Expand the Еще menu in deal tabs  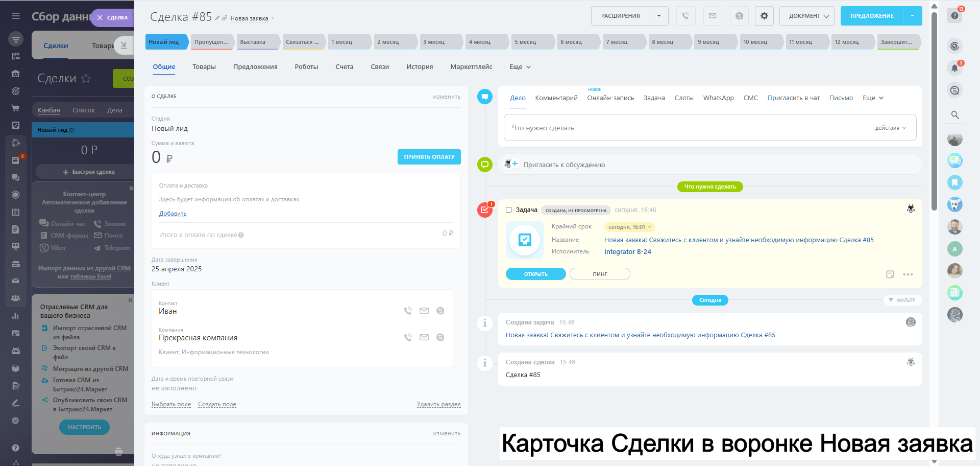tap(520, 67)
